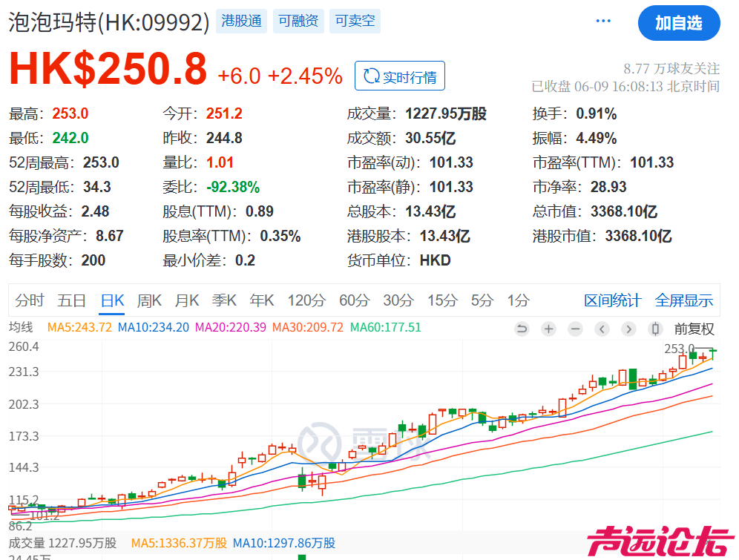Image resolution: width=739 pixels, height=560 pixels.
Task: Click the pan-right arrow icon above the chart
Action: click(x=628, y=329)
